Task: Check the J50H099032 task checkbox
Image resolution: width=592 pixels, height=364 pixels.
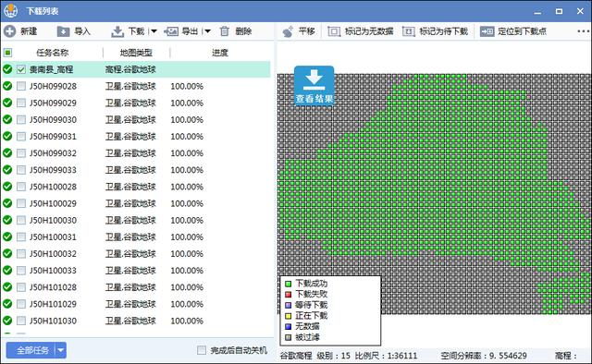Action: tap(21, 153)
